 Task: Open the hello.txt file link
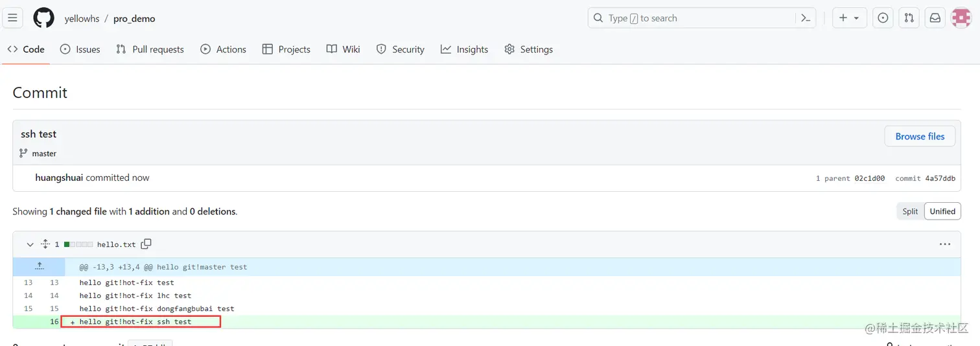[x=117, y=244]
